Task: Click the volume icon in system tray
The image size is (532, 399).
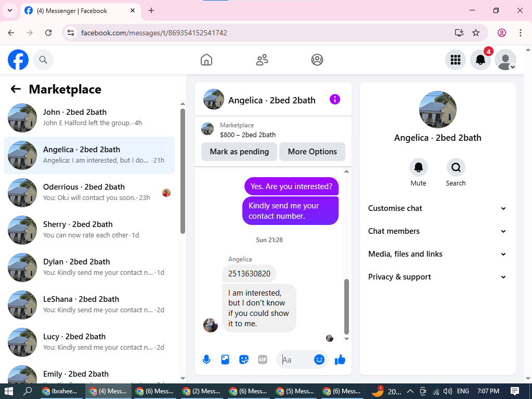Action: pyautogui.click(x=448, y=391)
